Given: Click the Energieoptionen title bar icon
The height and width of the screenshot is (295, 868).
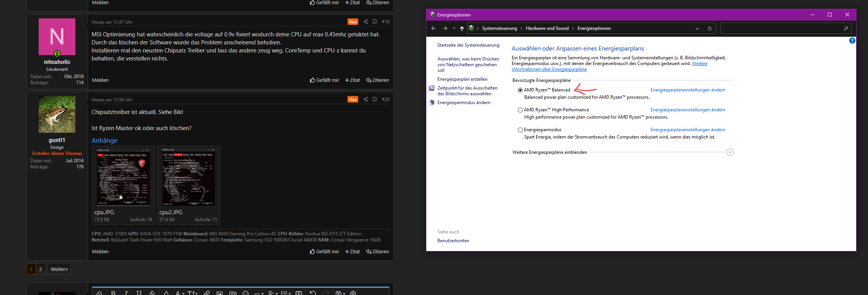Looking at the screenshot, I should click(x=432, y=15).
